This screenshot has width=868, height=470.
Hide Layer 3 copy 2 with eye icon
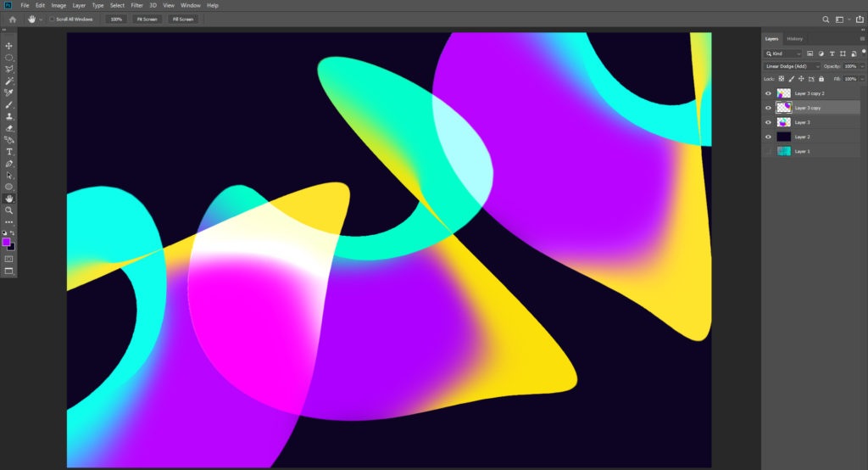point(768,93)
